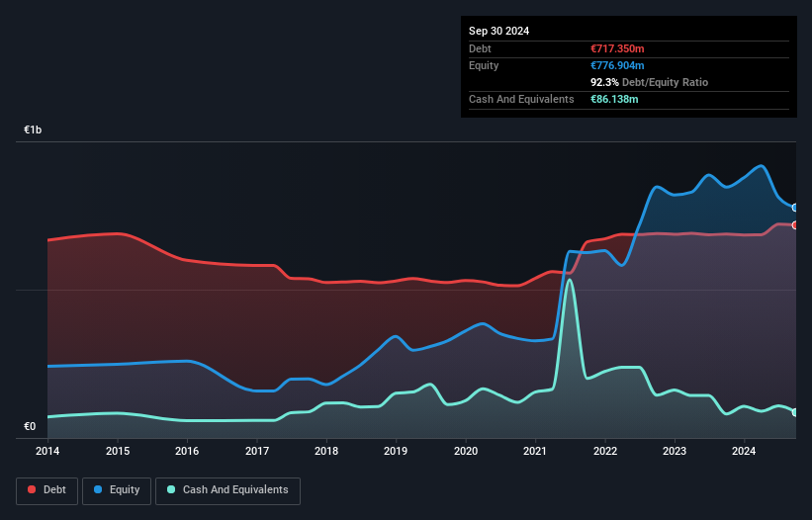Click the blue Equity endpoint marker

[795, 208]
